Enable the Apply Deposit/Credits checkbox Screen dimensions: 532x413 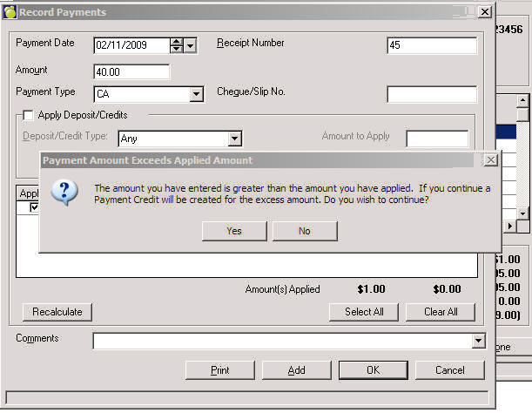tap(28, 115)
